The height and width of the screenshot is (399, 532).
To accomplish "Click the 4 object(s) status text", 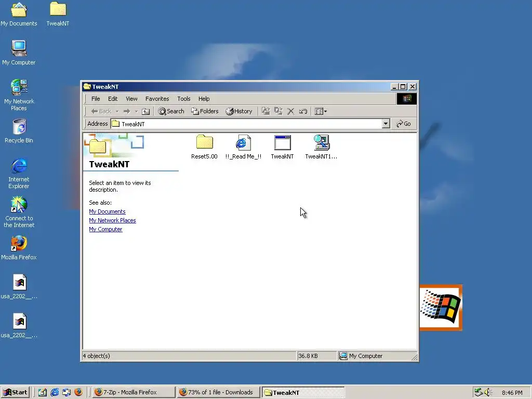I will pos(96,356).
